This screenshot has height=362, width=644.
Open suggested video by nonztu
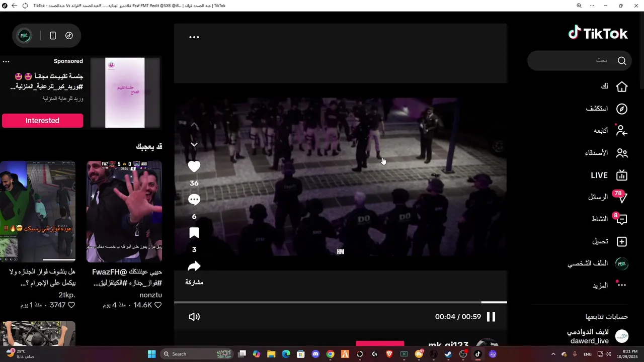coord(124,212)
